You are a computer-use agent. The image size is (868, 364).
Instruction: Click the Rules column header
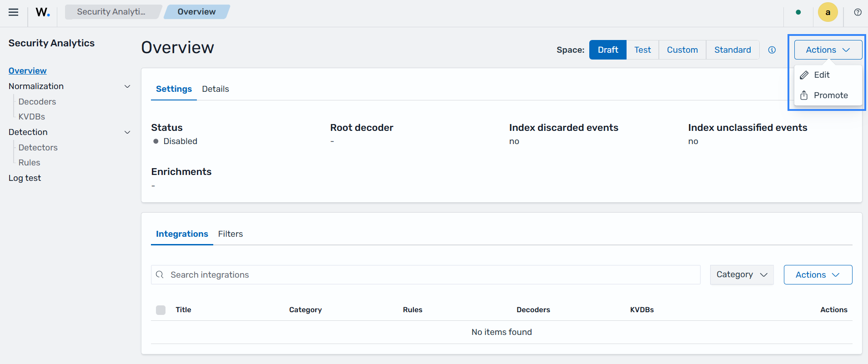pos(413,310)
